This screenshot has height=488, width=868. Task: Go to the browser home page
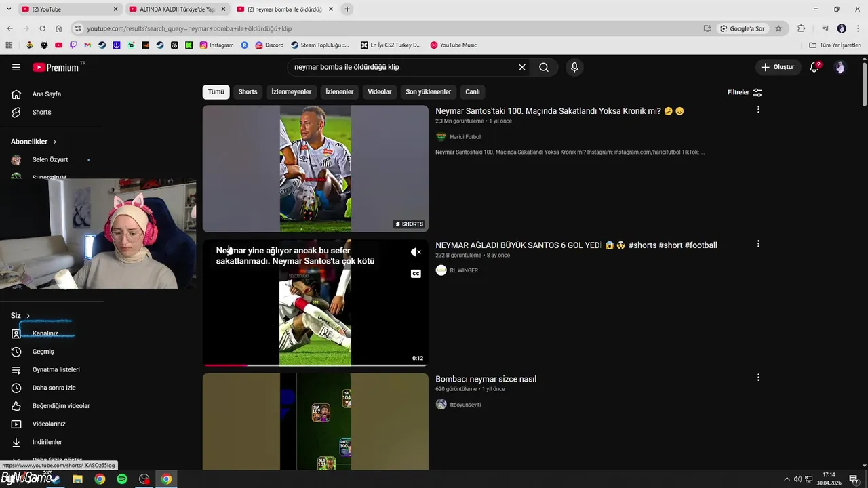click(x=58, y=28)
